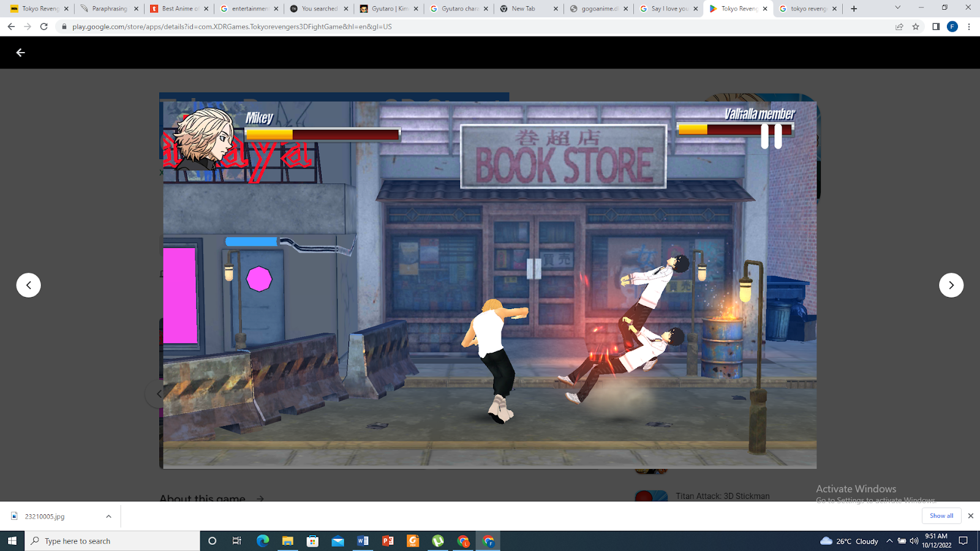This screenshot has width=980, height=551.
Task: Click the browser forward navigation arrow
Action: pos(28,26)
